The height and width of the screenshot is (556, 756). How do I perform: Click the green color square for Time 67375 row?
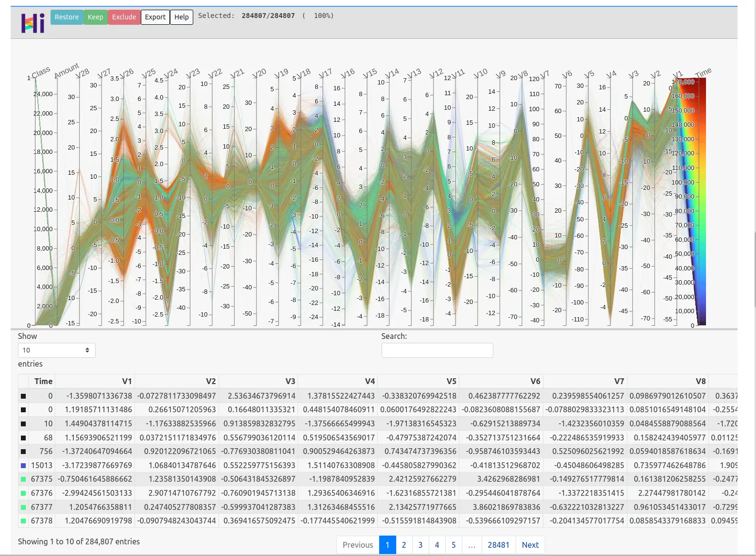click(x=23, y=479)
